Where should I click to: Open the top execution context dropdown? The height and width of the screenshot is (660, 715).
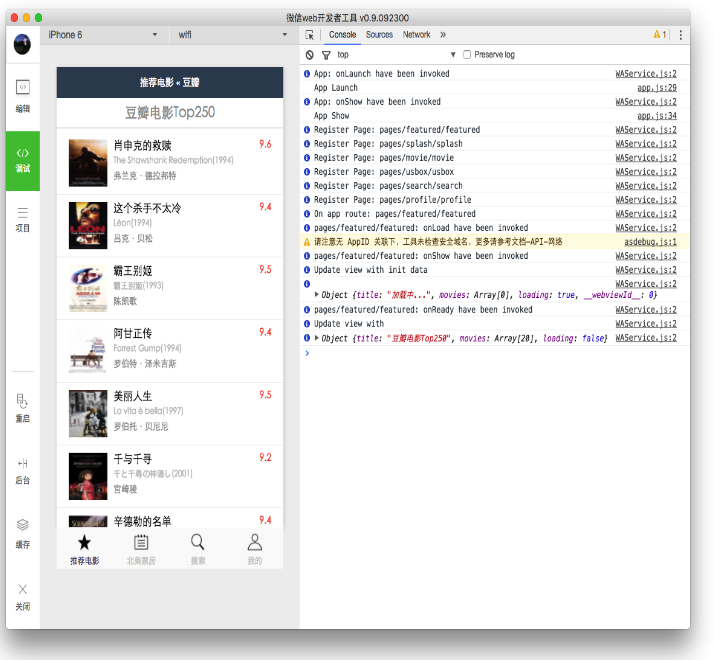point(396,55)
